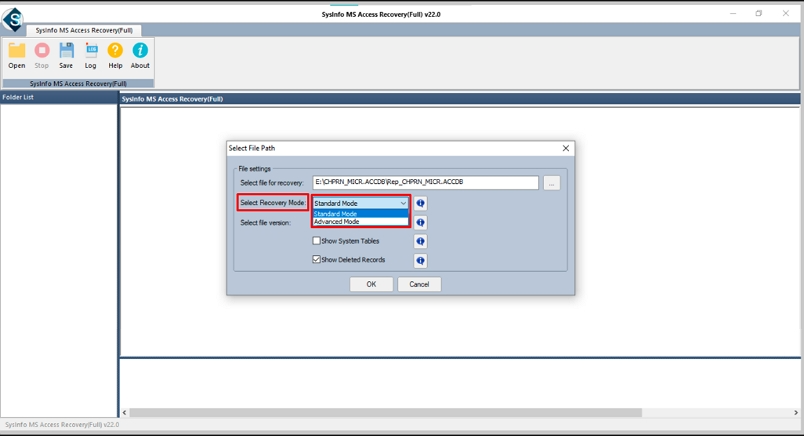The height and width of the screenshot is (436, 804).
Task: Click the file for recovery path field
Action: (x=425, y=183)
